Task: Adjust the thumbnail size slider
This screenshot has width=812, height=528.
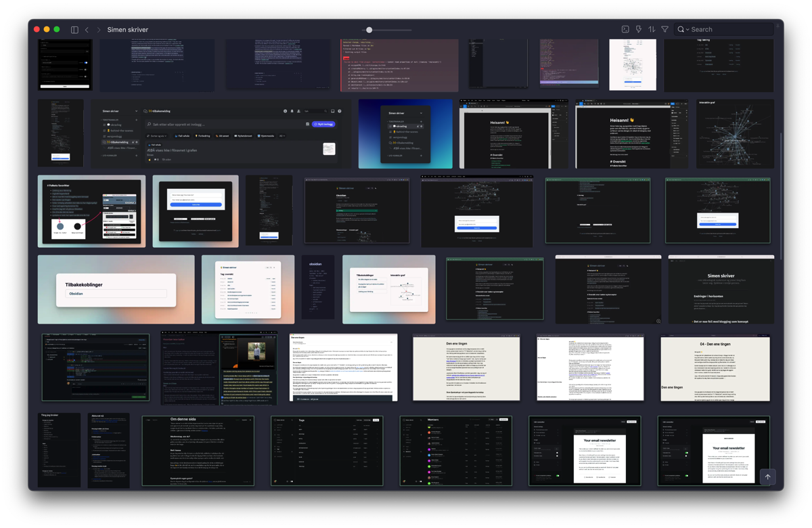Action: pyautogui.click(x=369, y=30)
